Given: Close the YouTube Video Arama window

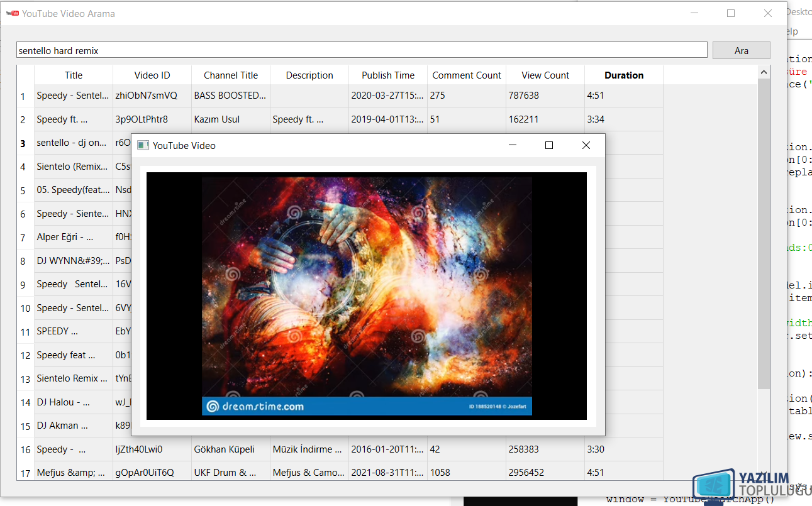Looking at the screenshot, I should pos(767,13).
